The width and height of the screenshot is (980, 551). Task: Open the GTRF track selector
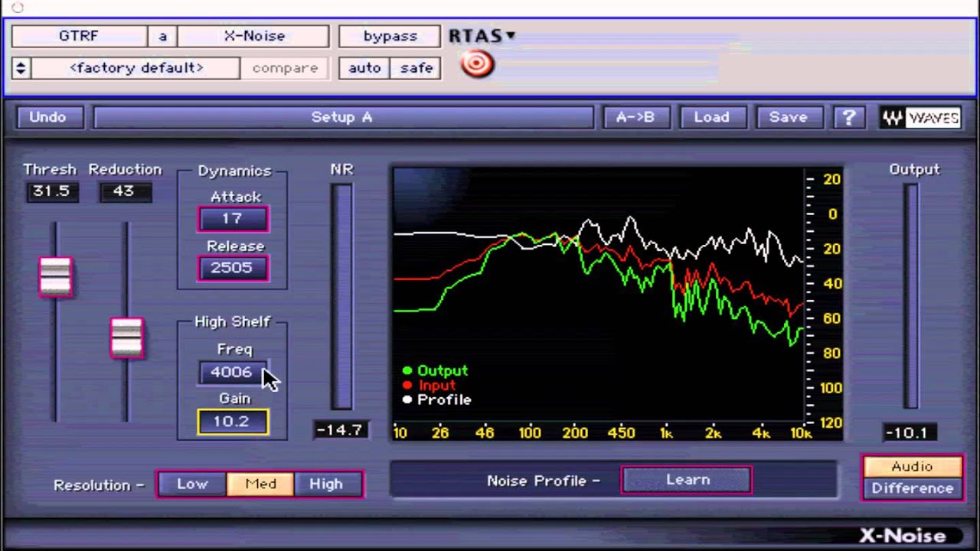[78, 36]
